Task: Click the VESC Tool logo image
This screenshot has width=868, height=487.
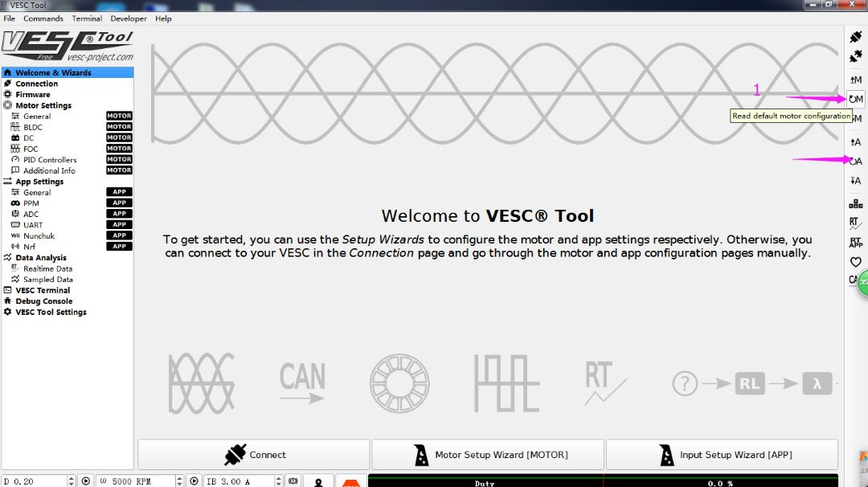Action: (68, 46)
